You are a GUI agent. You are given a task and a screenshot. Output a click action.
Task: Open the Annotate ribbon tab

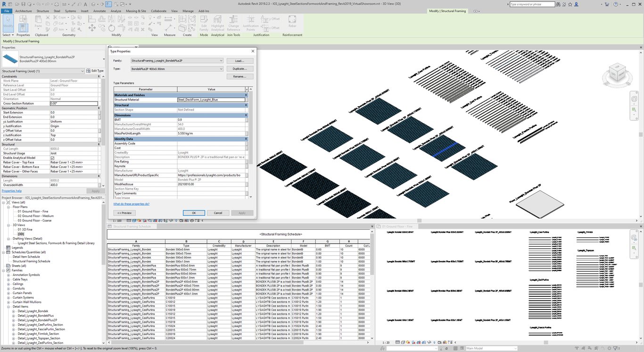click(99, 11)
